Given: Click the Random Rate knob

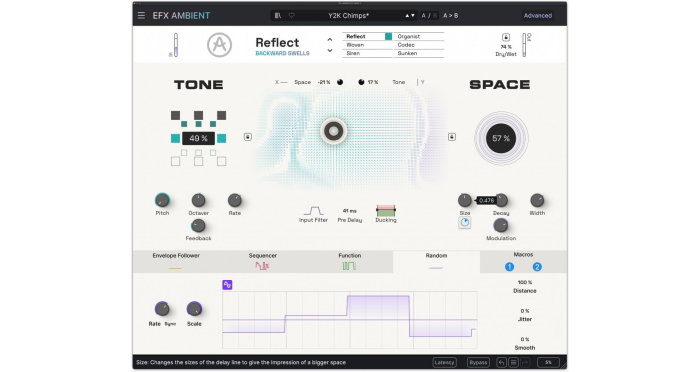Looking at the screenshot, I should pyautogui.click(x=162, y=309).
